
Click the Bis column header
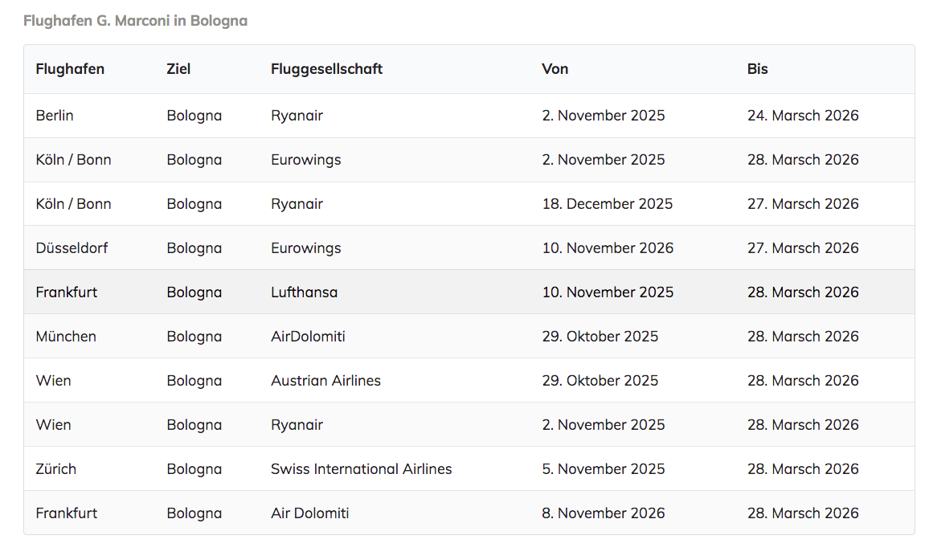click(757, 69)
